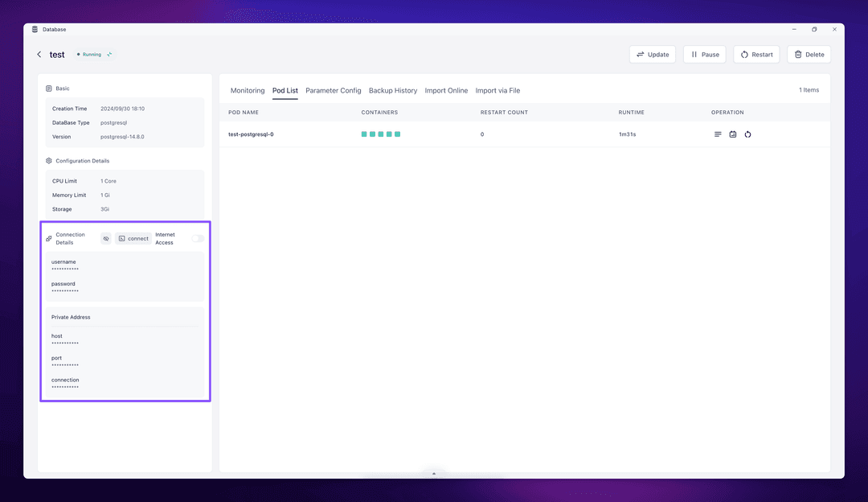Select the Import Online tab
The height and width of the screenshot is (502, 868).
(446, 90)
